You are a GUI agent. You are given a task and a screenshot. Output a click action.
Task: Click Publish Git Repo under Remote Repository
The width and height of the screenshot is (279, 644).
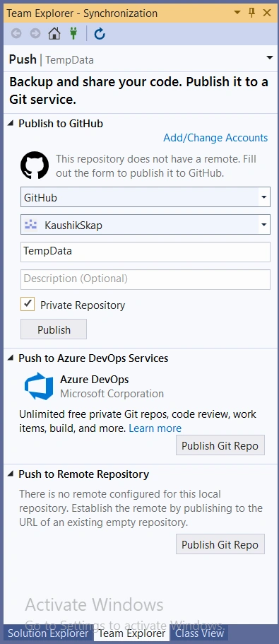220,544
